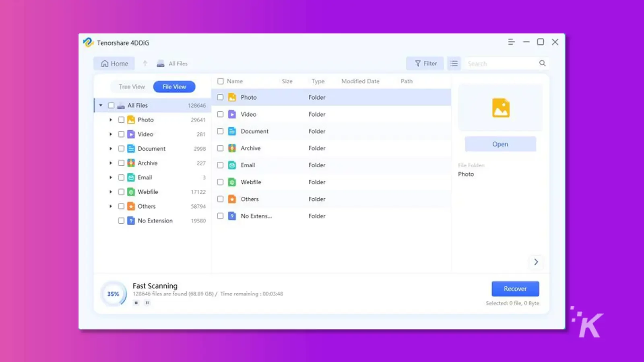644x362 pixels.
Task: Click the Photo preview thumbnail
Action: 500,107
